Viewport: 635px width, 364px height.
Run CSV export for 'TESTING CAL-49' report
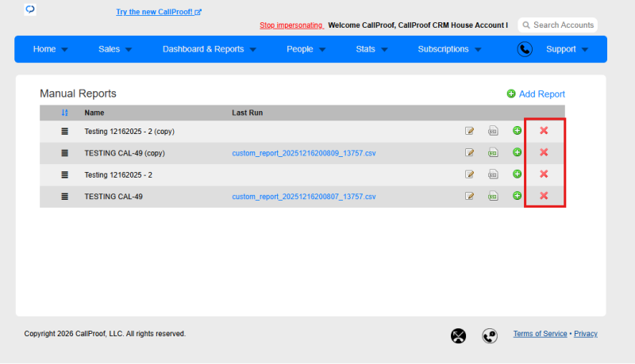pos(493,196)
